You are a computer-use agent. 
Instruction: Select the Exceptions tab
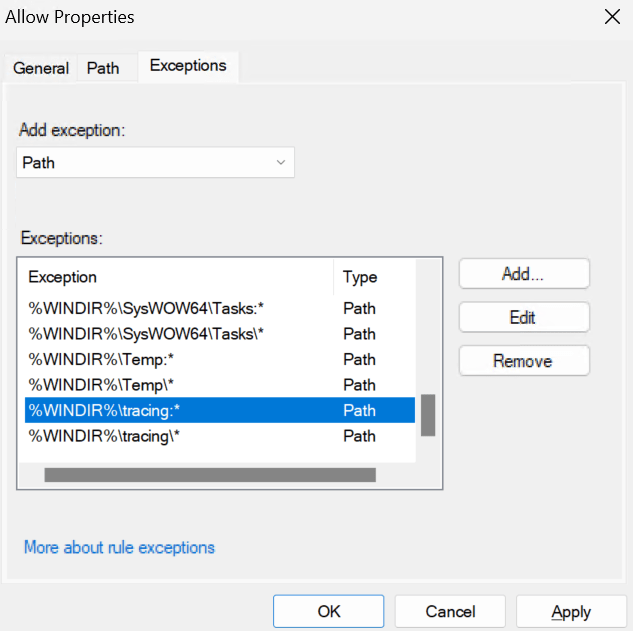pyautogui.click(x=188, y=66)
